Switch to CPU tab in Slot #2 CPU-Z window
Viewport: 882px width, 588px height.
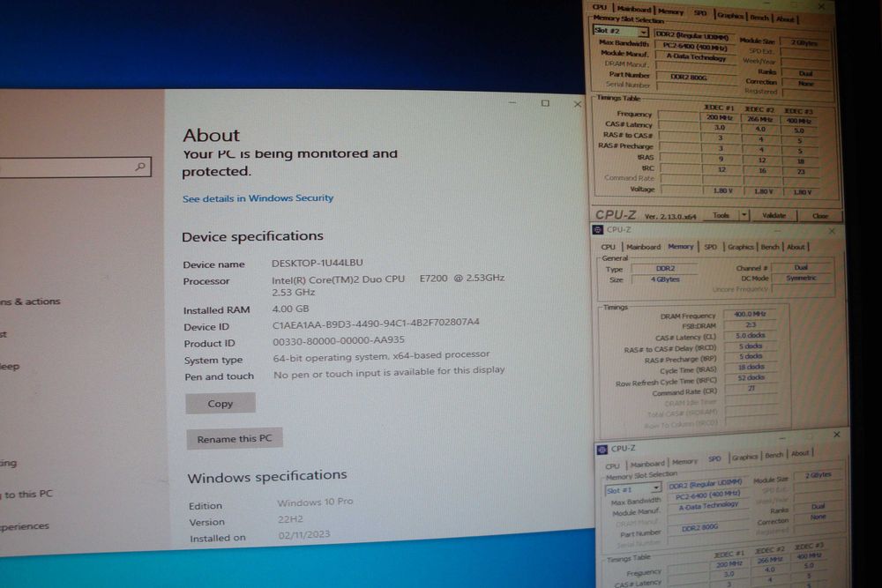point(600,7)
